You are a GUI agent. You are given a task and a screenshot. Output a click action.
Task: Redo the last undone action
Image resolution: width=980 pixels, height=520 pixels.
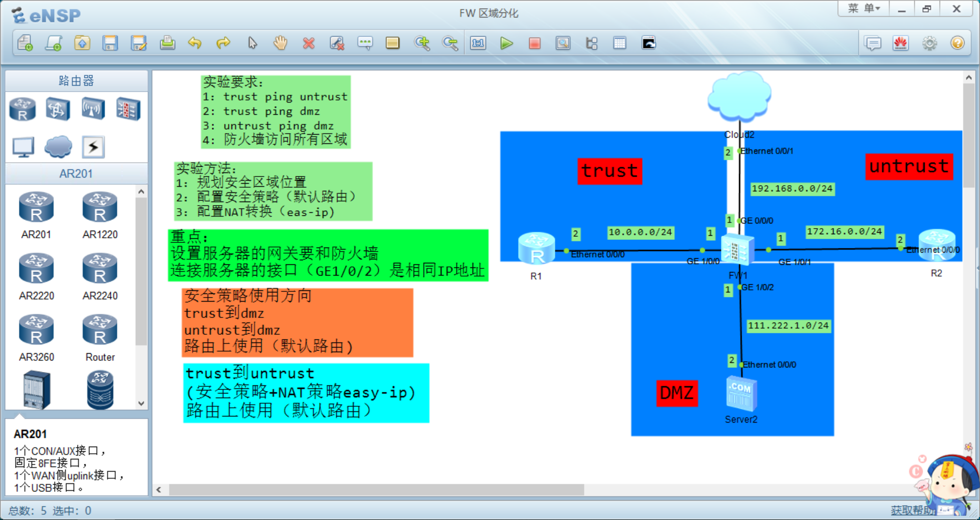tap(224, 43)
